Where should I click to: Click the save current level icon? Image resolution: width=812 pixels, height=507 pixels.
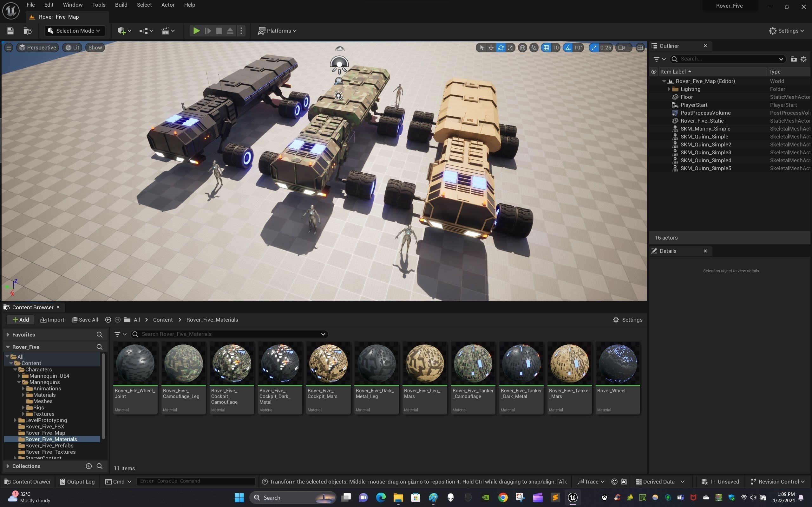click(10, 31)
